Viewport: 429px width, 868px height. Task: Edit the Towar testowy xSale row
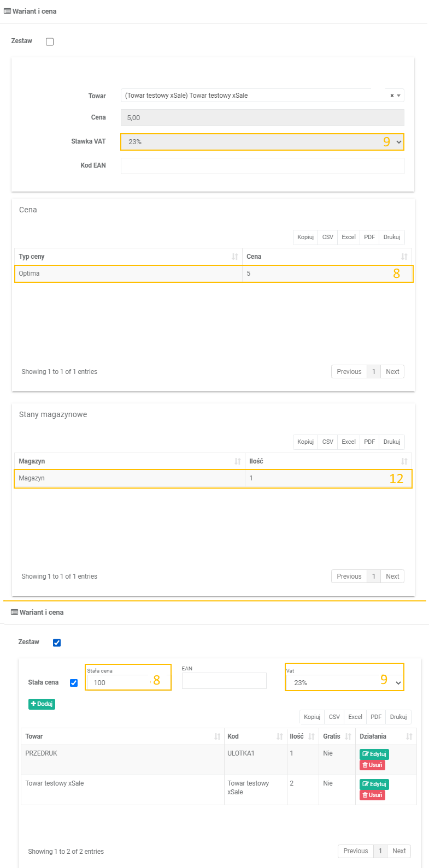pyautogui.click(x=374, y=784)
